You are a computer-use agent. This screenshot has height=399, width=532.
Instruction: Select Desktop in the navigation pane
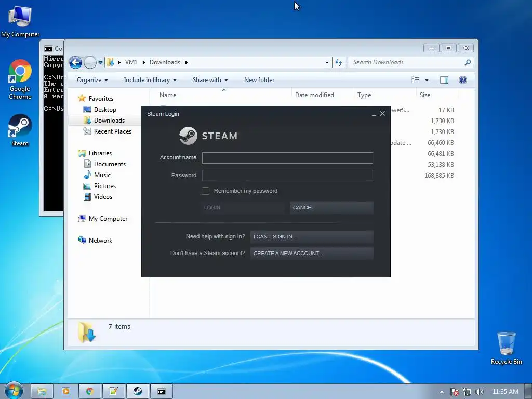tap(105, 110)
